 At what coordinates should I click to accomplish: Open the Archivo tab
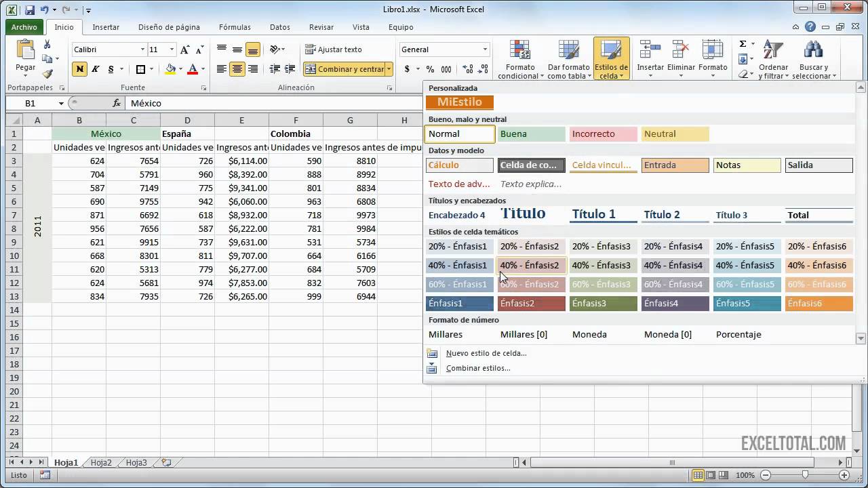point(24,27)
